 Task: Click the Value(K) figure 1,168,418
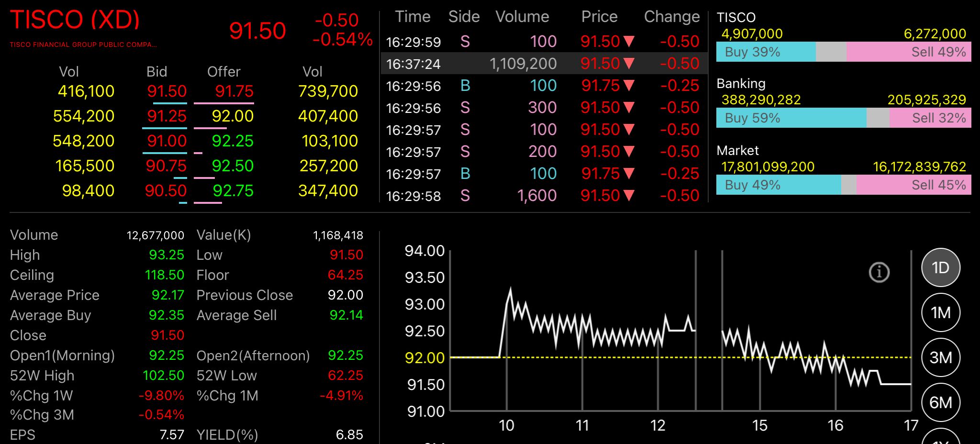pyautogui.click(x=338, y=235)
